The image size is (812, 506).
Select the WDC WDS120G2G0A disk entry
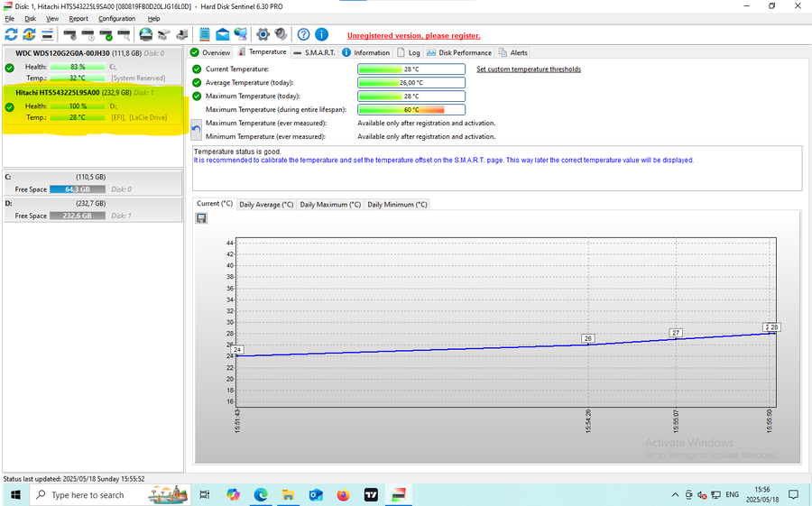pos(63,53)
